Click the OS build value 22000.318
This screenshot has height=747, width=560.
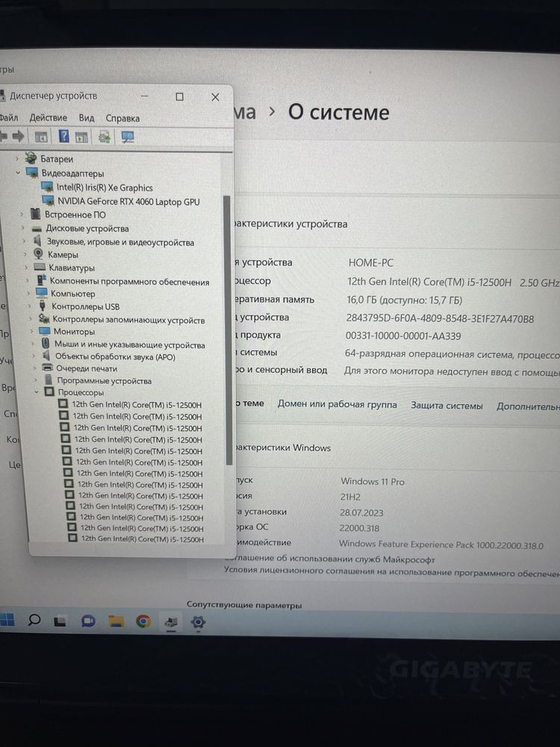359,528
